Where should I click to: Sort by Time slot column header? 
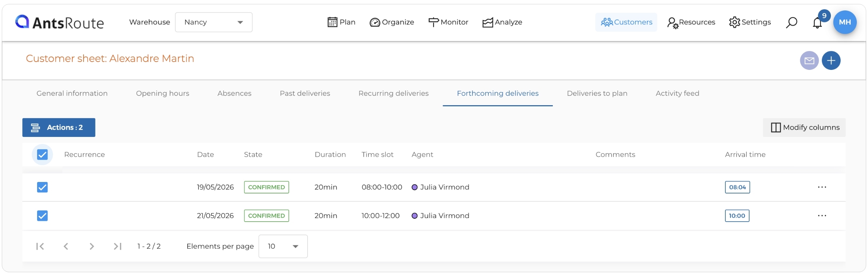click(x=377, y=155)
